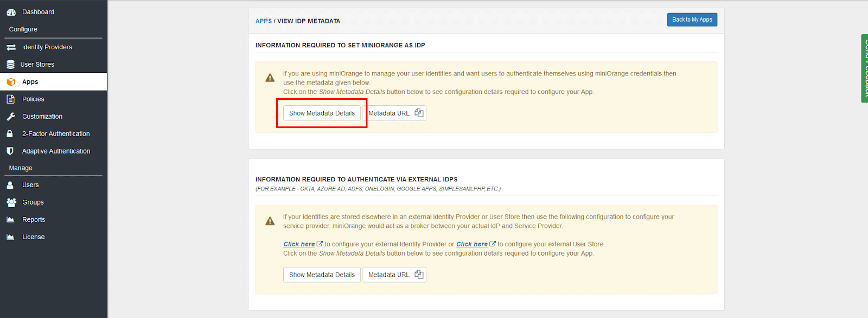The image size is (868, 318).
Task: Click the License chart icon
Action: (10, 237)
